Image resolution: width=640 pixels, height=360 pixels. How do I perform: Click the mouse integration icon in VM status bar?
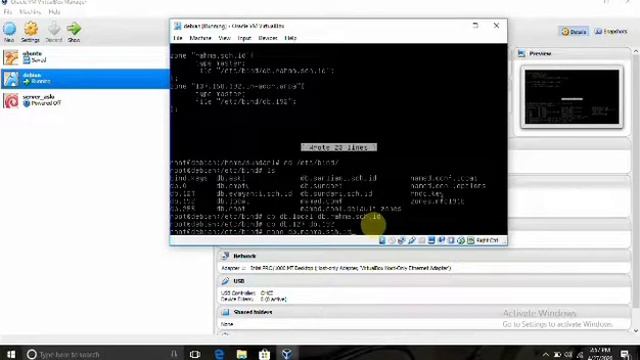pos(461,240)
